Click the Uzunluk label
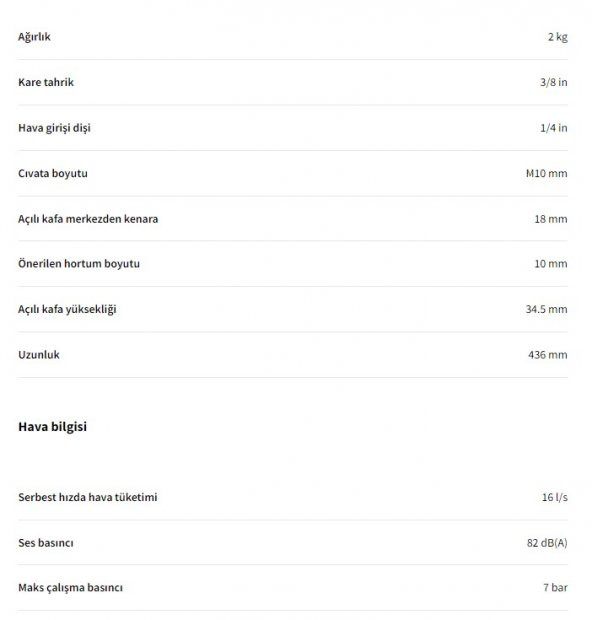Screen dimensions: 592x620 39,355
